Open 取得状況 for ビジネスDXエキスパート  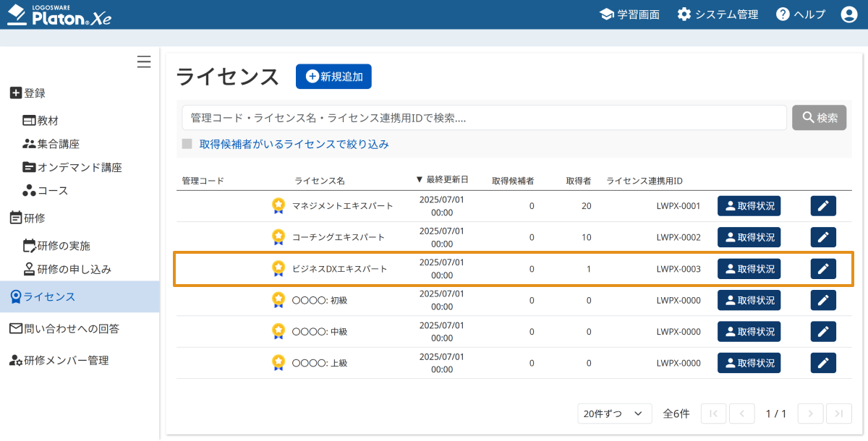[x=749, y=269]
